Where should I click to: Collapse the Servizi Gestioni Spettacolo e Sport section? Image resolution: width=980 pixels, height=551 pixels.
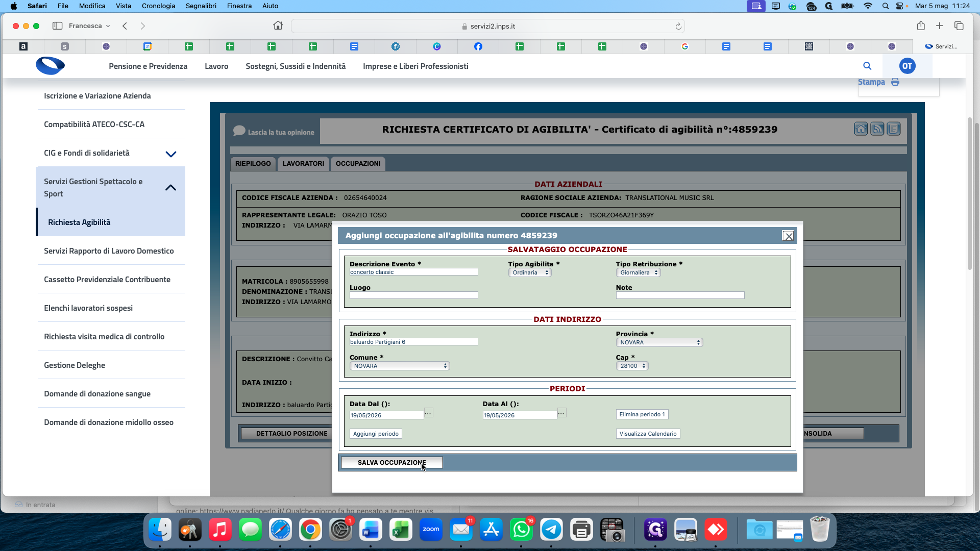click(x=170, y=188)
